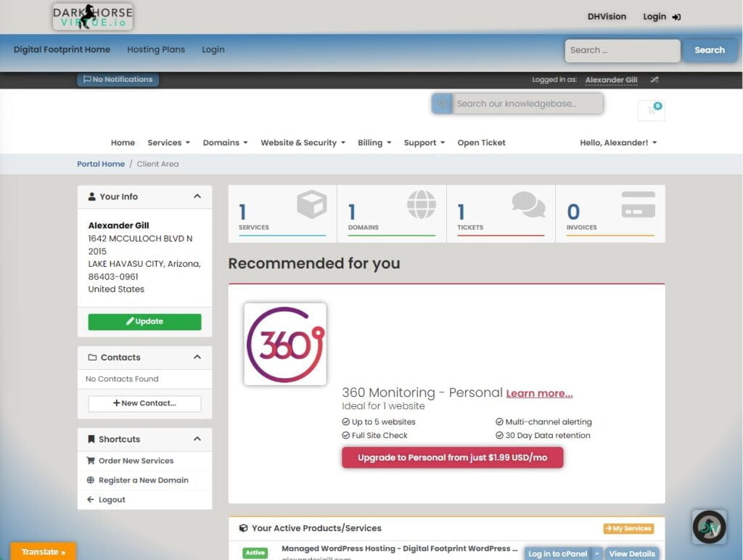Open the Billing dropdown menu

374,143
